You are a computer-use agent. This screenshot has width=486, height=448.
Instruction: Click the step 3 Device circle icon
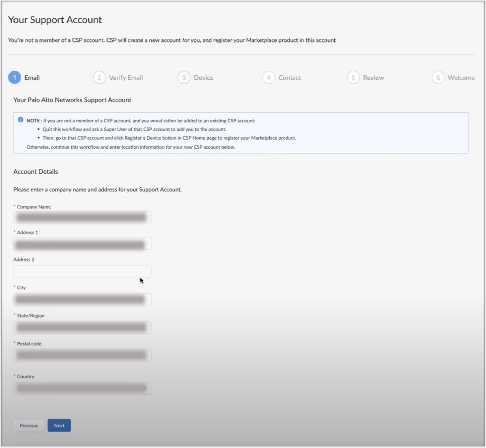click(x=184, y=77)
